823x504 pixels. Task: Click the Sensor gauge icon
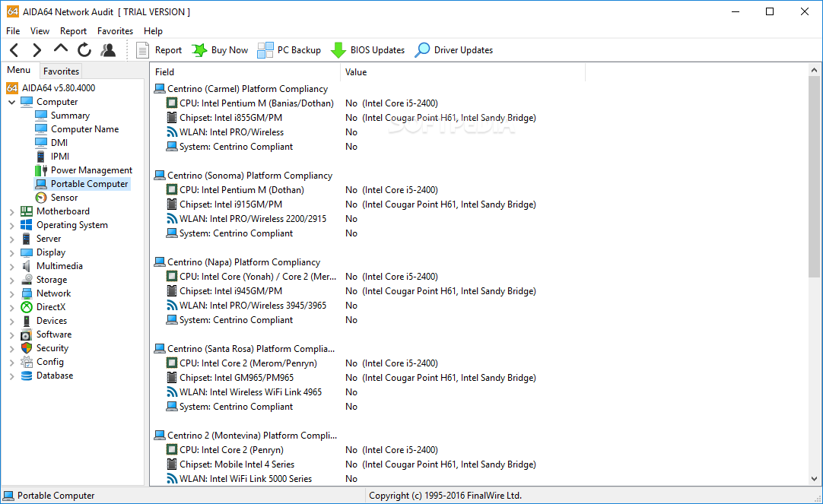(41, 198)
